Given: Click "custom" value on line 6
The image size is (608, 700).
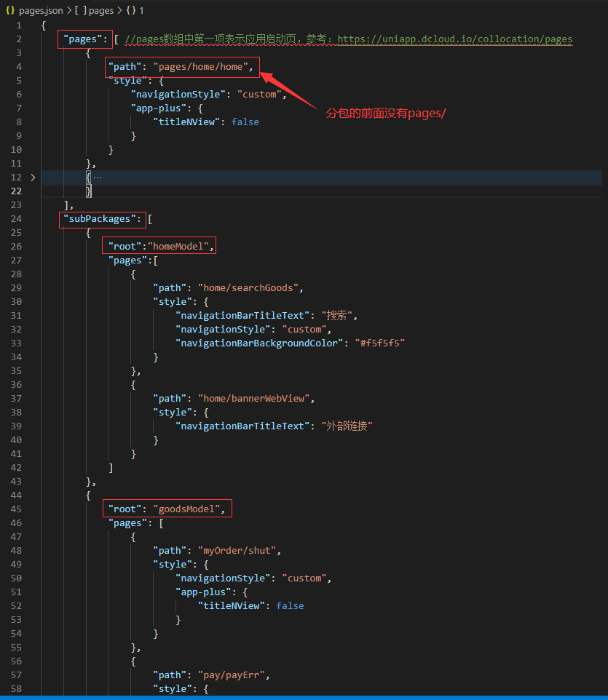Looking at the screenshot, I should 259,94.
